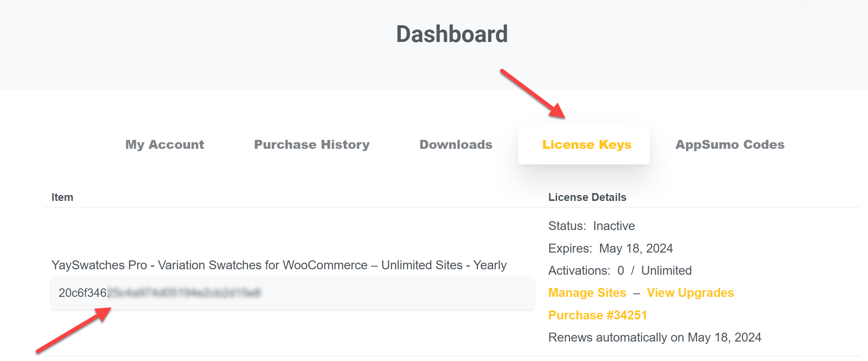Viewport: 868px width, 361px height.
Task: Open the My Account tab
Action: tap(164, 145)
